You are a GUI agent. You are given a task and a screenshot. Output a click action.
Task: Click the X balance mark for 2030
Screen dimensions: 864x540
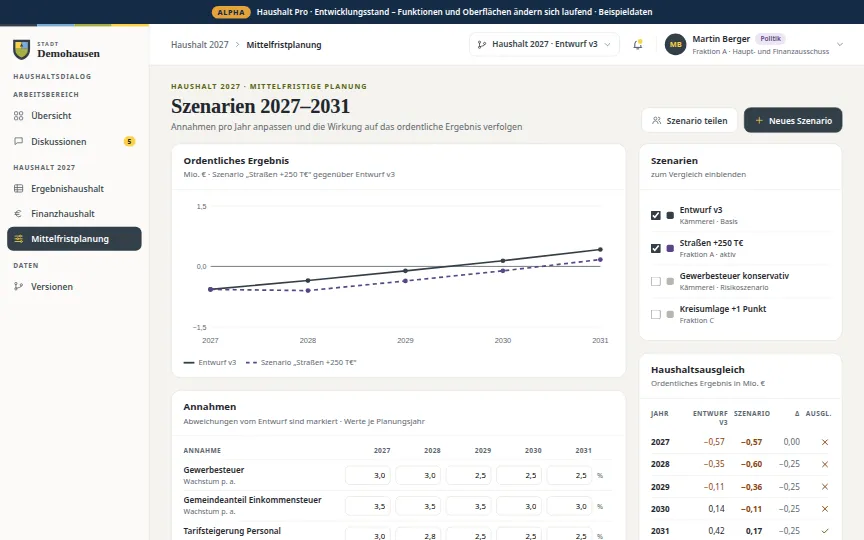click(825, 509)
